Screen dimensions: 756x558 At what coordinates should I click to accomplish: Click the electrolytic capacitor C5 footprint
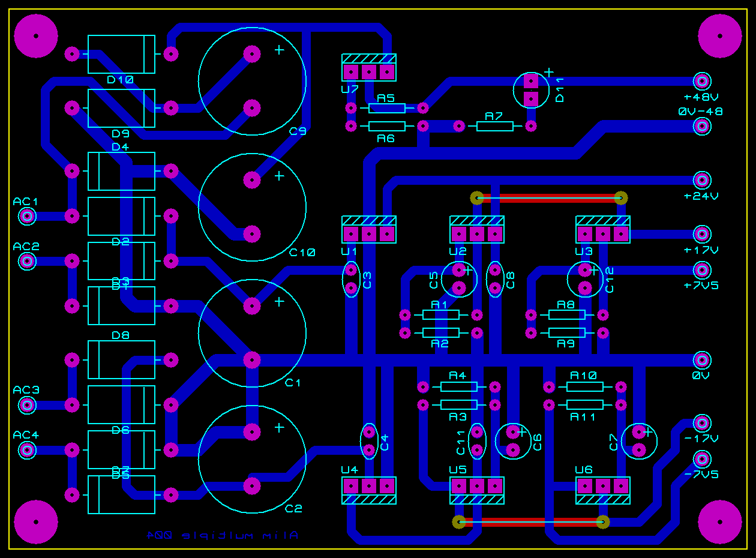pos(459,279)
